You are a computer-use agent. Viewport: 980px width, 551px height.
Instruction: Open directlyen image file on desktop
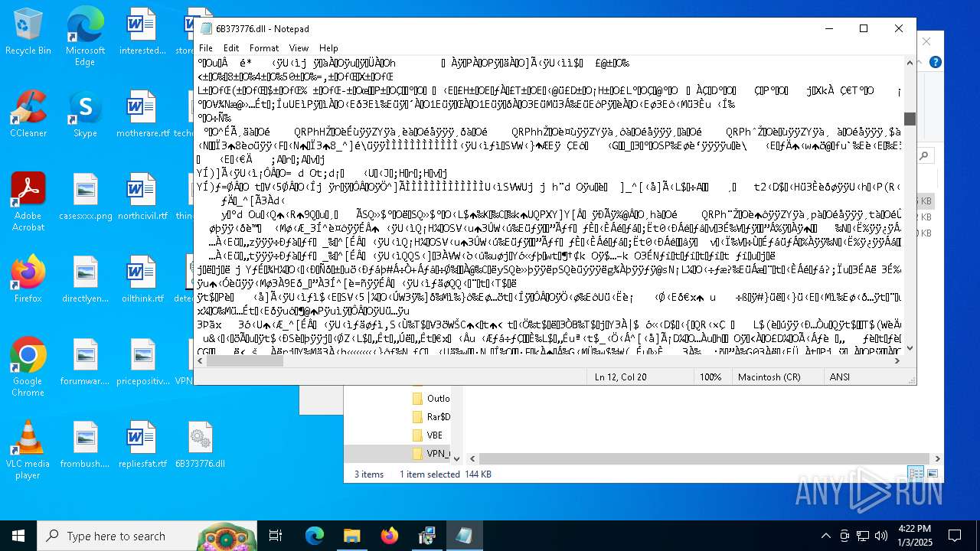click(x=85, y=280)
